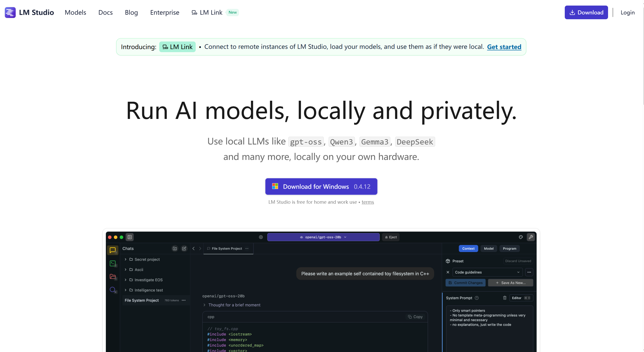This screenshot has height=352, width=644.
Task: Open the Chat panel from the sidebar
Action: (x=113, y=251)
